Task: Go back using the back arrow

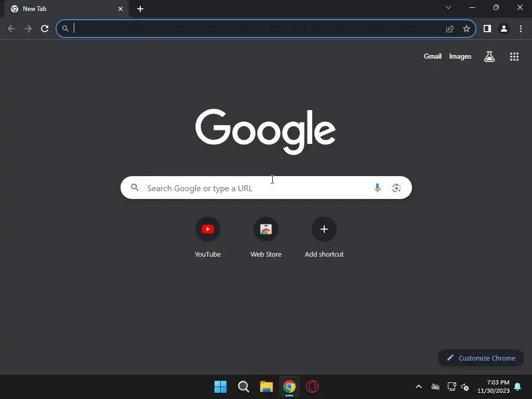Action: click(11, 29)
